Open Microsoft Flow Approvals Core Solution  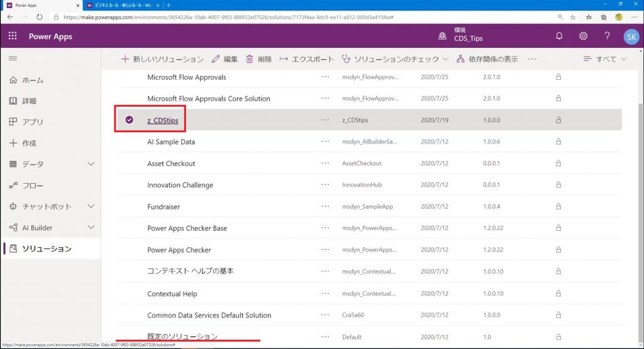point(209,99)
